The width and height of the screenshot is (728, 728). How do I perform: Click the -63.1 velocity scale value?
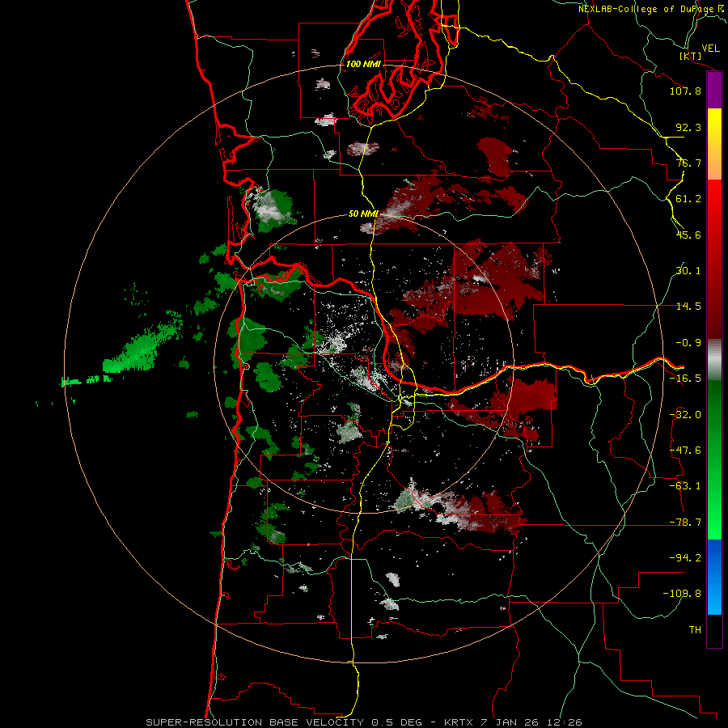pyautogui.click(x=685, y=485)
